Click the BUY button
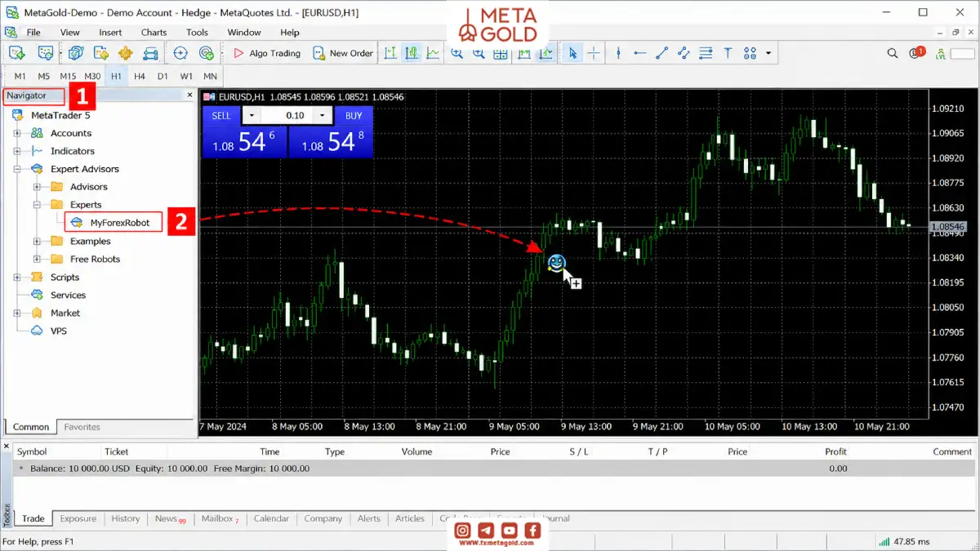The width and height of the screenshot is (980, 551). (354, 116)
